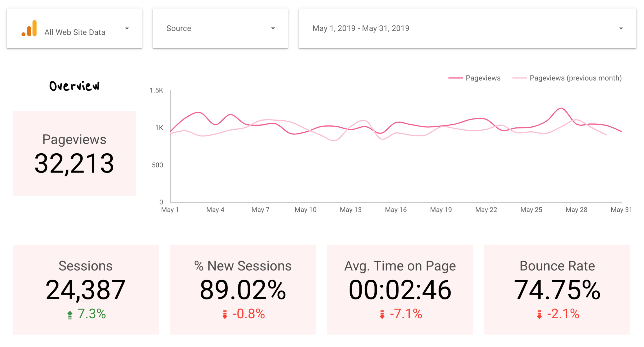Click the red down arrow under Bounce Rate
This screenshot has width=644, height=347.
(x=539, y=315)
